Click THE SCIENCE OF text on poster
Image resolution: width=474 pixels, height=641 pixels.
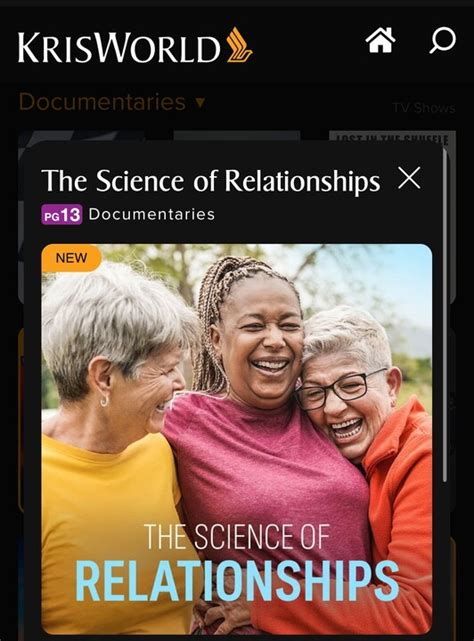click(237, 536)
